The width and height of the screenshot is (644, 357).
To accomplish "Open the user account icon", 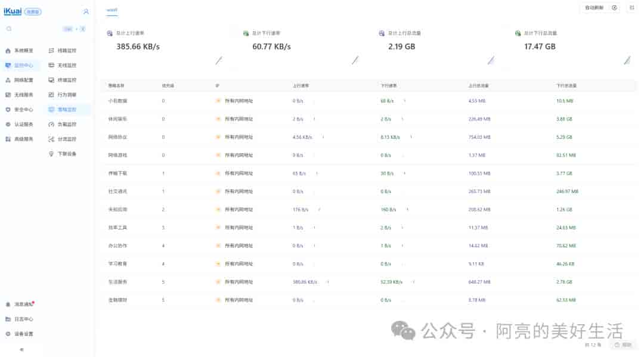I will coord(86,11).
